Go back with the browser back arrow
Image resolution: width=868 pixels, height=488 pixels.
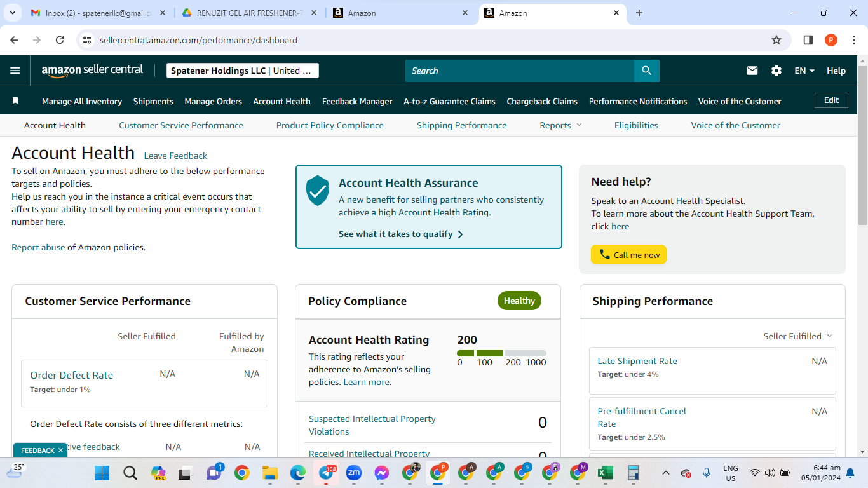tap(15, 40)
